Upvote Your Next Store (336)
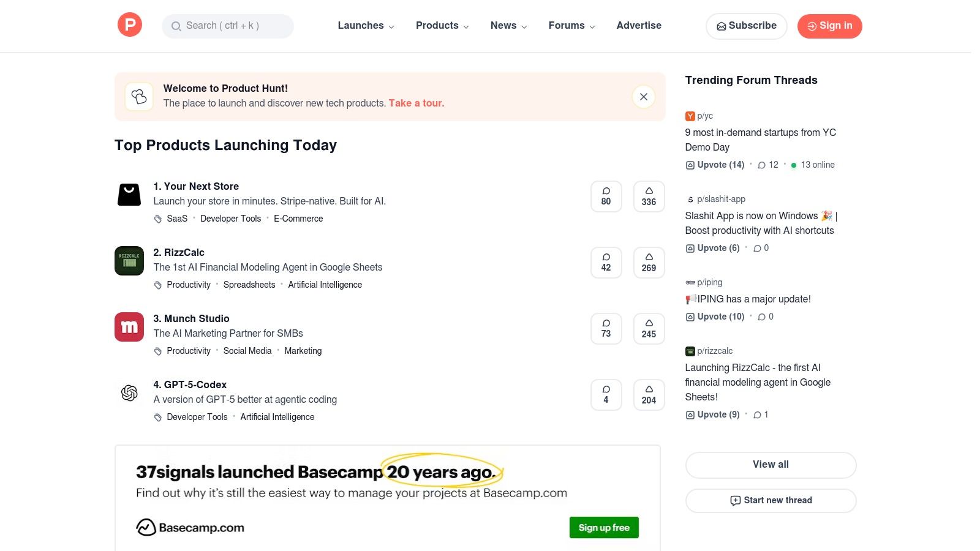The image size is (980, 551). [x=649, y=197]
